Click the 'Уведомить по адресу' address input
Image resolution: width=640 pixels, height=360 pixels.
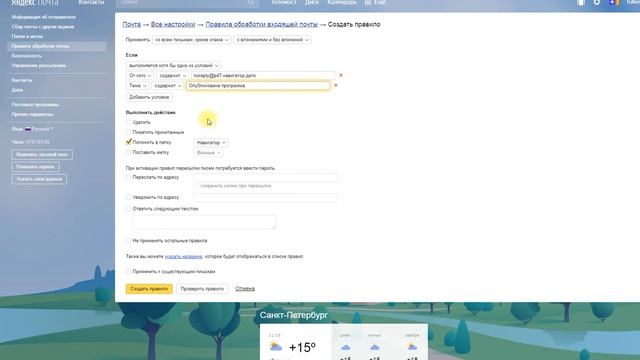click(x=266, y=198)
